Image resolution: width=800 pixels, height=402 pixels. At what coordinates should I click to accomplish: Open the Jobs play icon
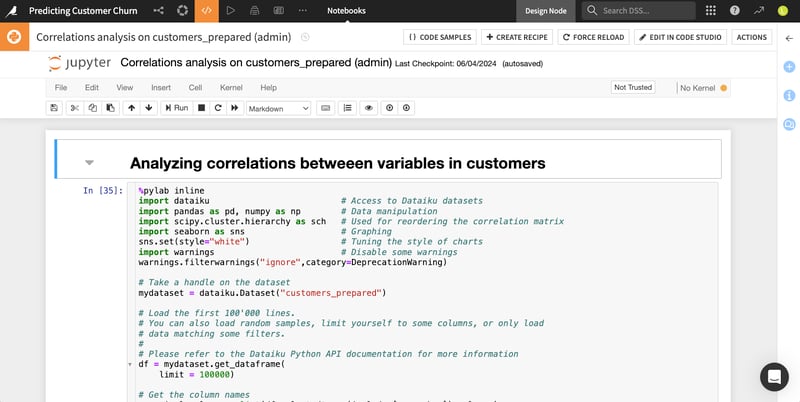[231, 11]
